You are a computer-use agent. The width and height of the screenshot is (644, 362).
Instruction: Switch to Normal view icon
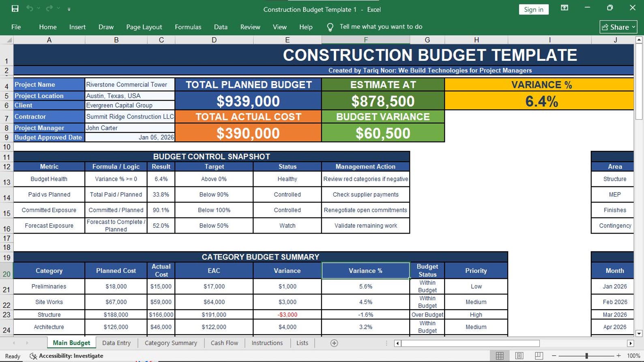[x=500, y=356]
